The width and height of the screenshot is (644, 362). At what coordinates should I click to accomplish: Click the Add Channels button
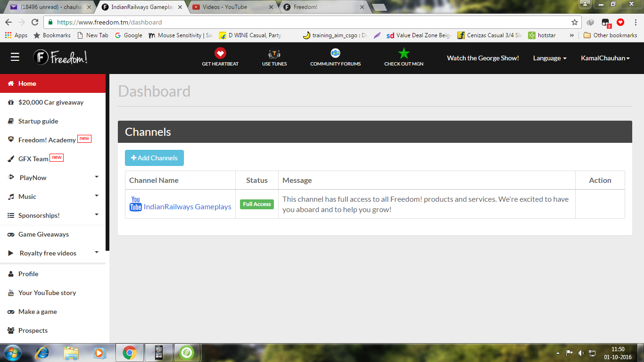[x=154, y=158]
